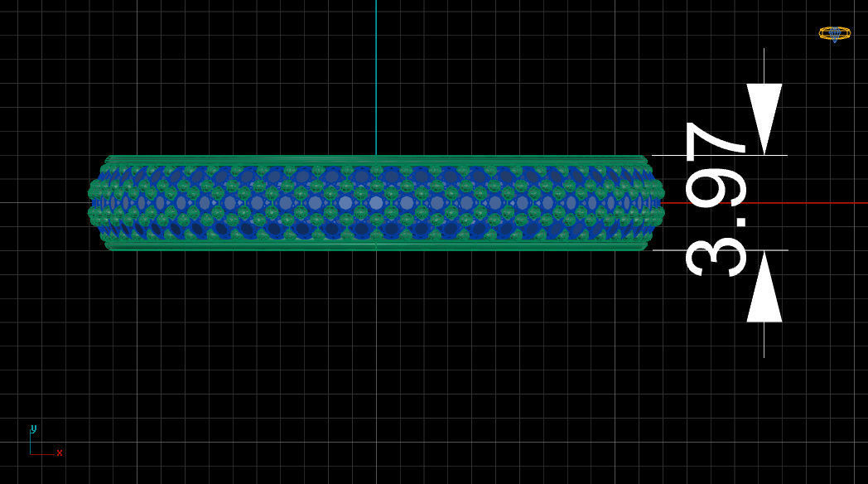
Task: Click the upper dimension arrowhead pointing down
Action: coord(764,119)
